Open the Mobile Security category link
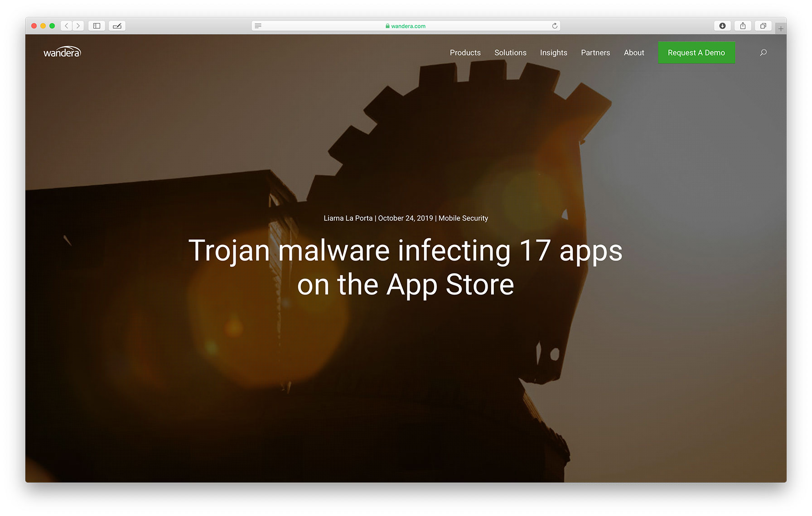The image size is (812, 516). point(463,218)
